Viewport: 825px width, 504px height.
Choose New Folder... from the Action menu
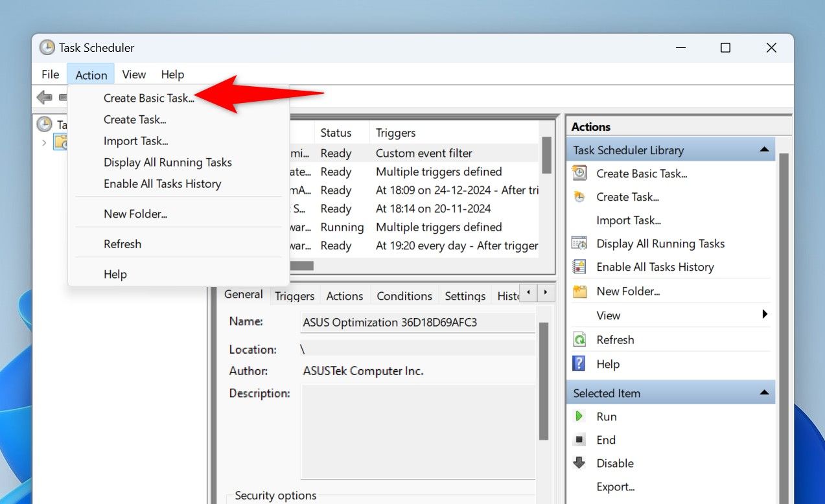135,214
